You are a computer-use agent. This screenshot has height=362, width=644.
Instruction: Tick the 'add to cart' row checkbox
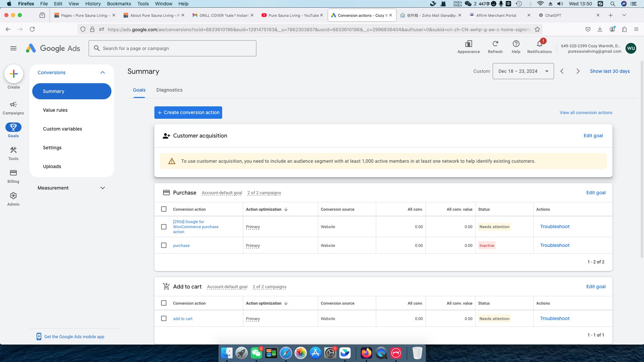pyautogui.click(x=164, y=318)
